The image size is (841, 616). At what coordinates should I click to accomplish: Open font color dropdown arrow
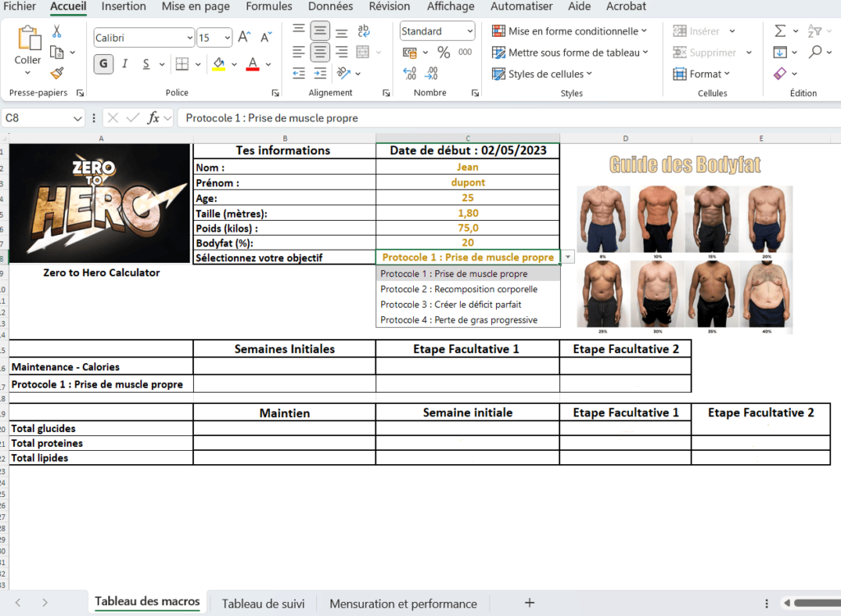pos(269,64)
